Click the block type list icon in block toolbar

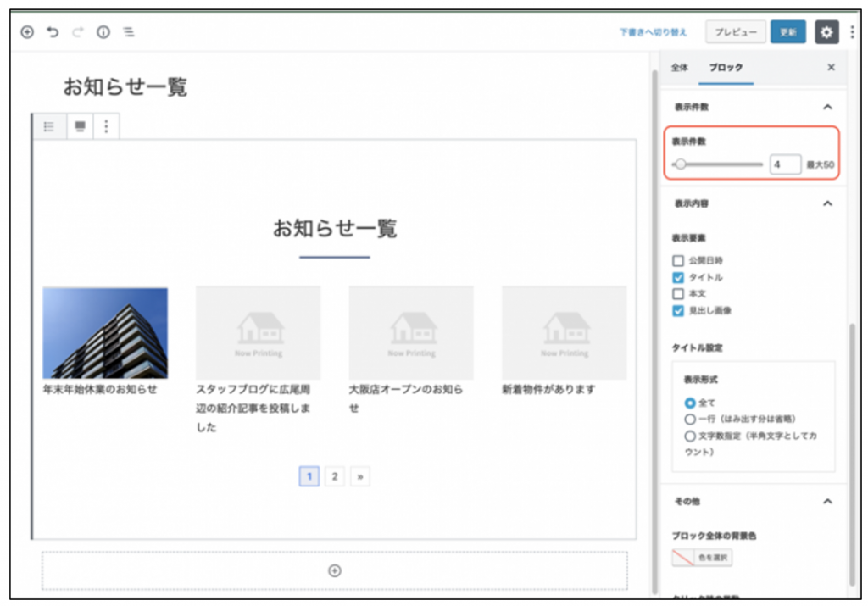pyautogui.click(x=49, y=126)
